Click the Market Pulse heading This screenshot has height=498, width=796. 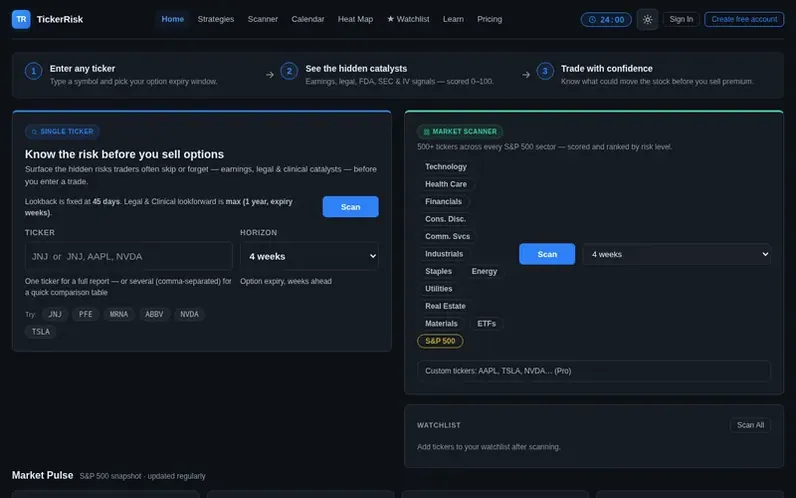point(43,475)
